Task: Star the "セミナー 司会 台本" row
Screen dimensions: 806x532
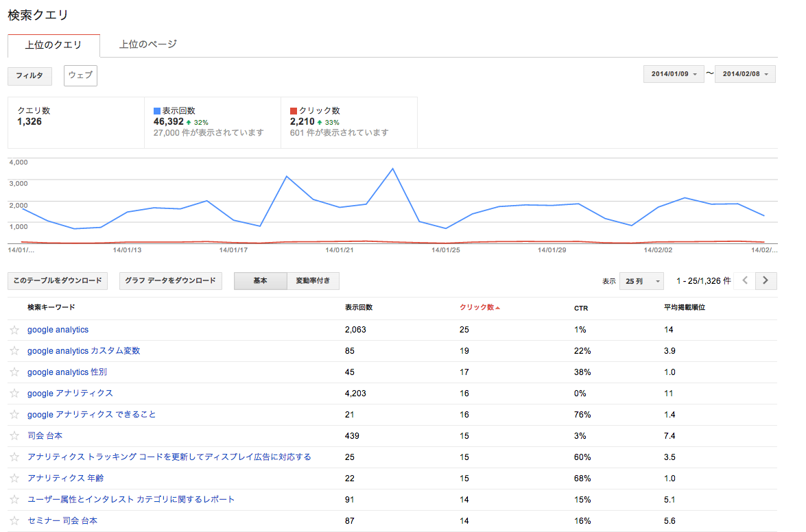Action: [x=14, y=521]
